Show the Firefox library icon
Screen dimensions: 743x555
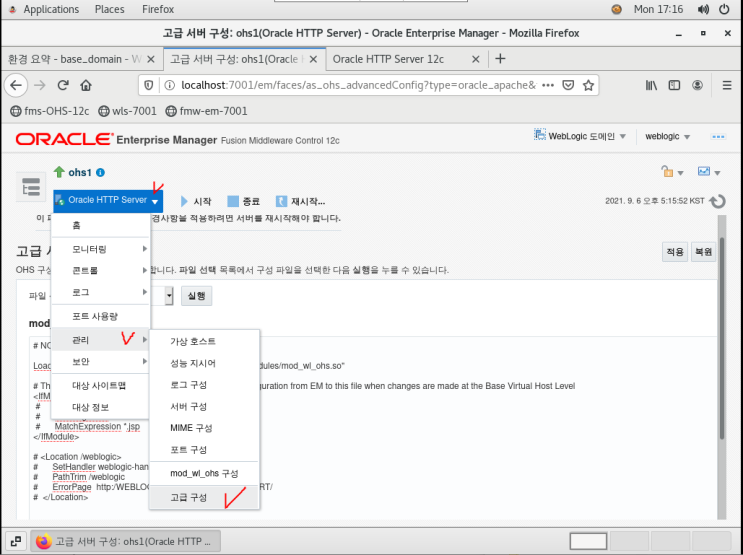[651, 85]
